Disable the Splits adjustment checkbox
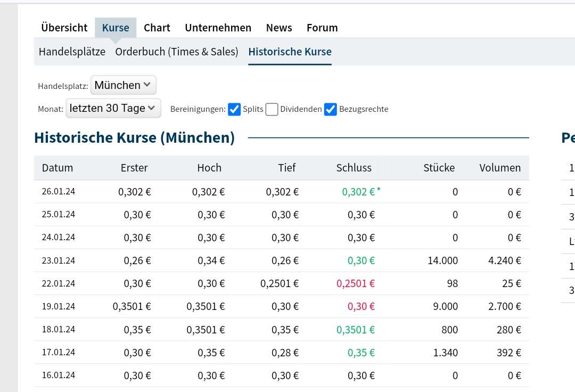 pyautogui.click(x=234, y=109)
